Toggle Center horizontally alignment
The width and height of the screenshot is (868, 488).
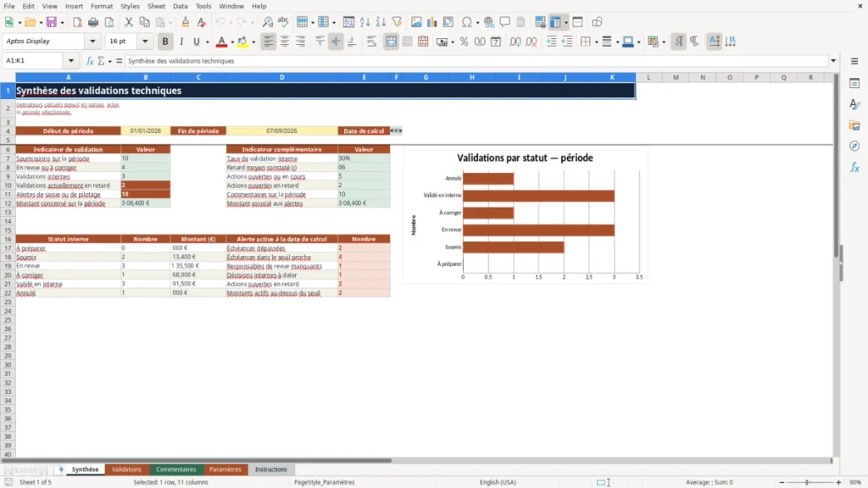click(x=285, y=42)
